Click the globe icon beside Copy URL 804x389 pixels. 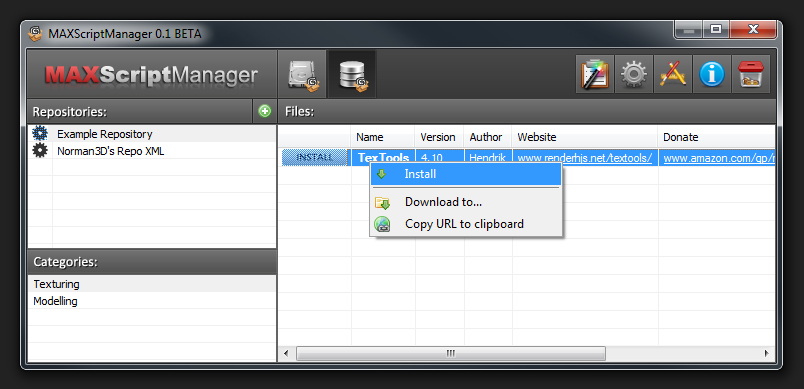click(382, 224)
